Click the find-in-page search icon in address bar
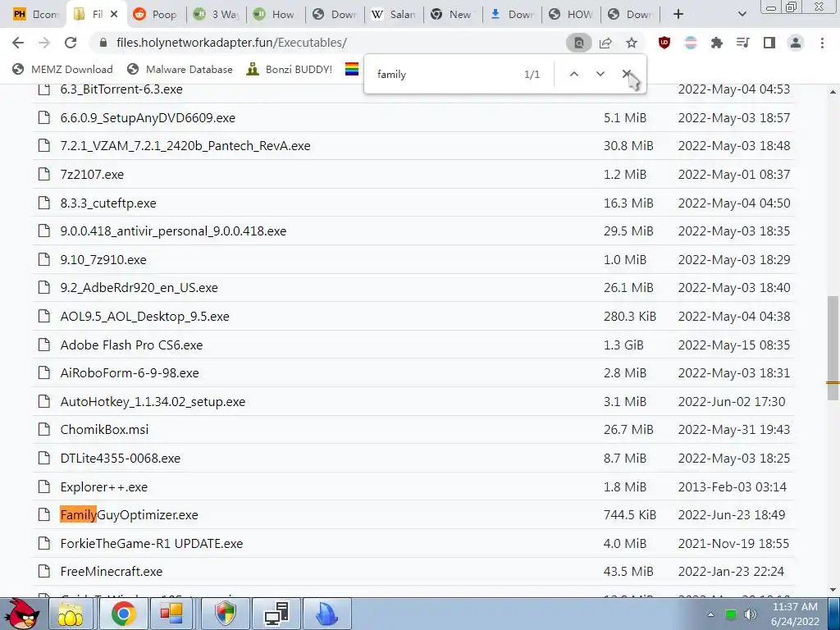Viewport: 840px width, 630px height. (578, 43)
